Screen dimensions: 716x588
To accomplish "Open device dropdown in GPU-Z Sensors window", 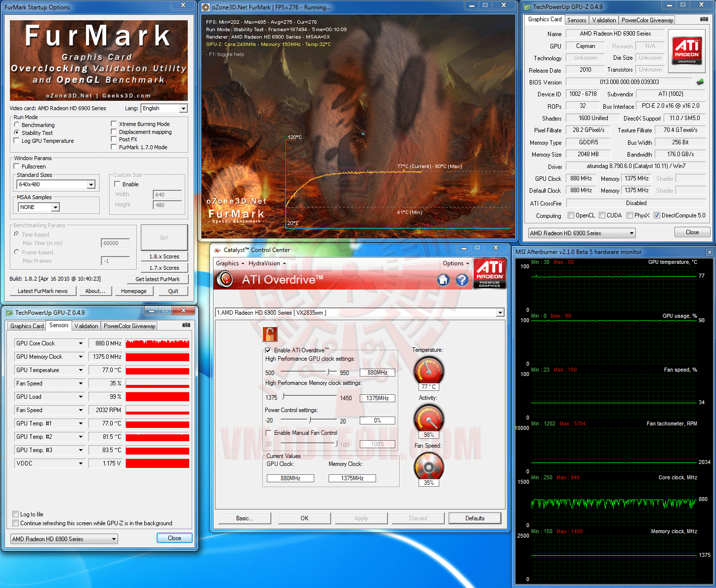I will point(64,539).
